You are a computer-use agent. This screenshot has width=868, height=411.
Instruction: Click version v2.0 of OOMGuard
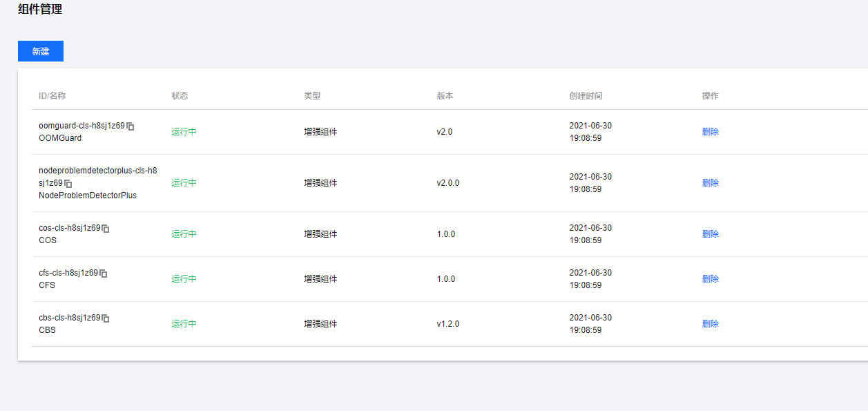(445, 131)
